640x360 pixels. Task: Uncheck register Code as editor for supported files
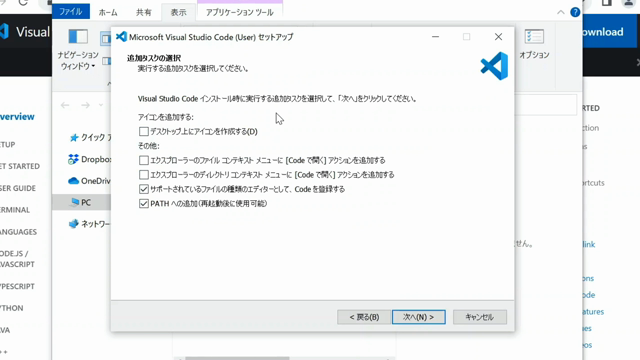(x=144, y=189)
